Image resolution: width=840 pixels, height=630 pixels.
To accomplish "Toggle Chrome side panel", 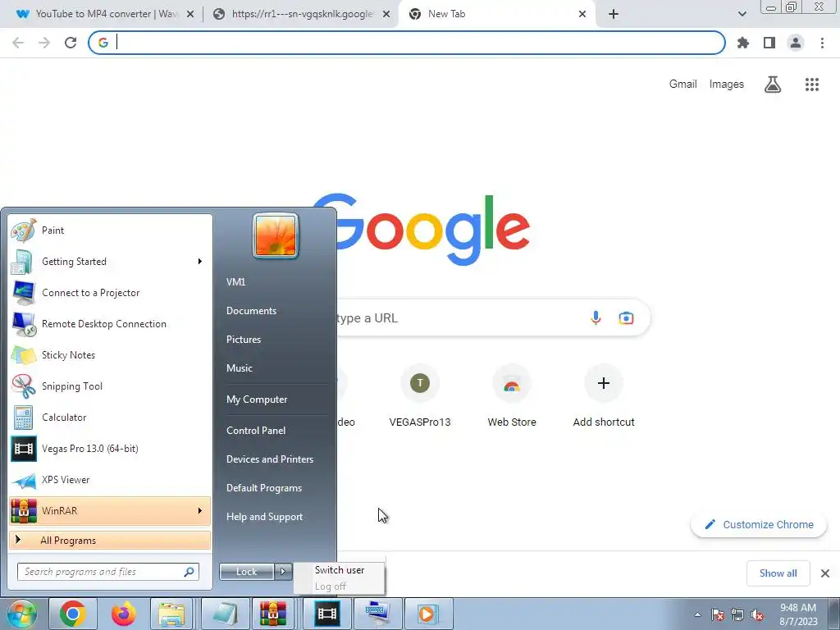I will point(769,43).
